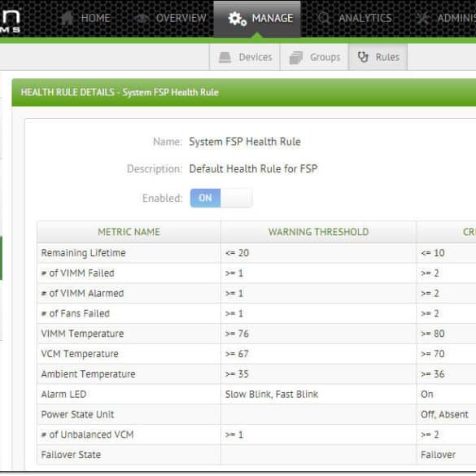Click the Groups stacked-pages icon
This screenshot has height=476, width=476.
tap(296, 58)
